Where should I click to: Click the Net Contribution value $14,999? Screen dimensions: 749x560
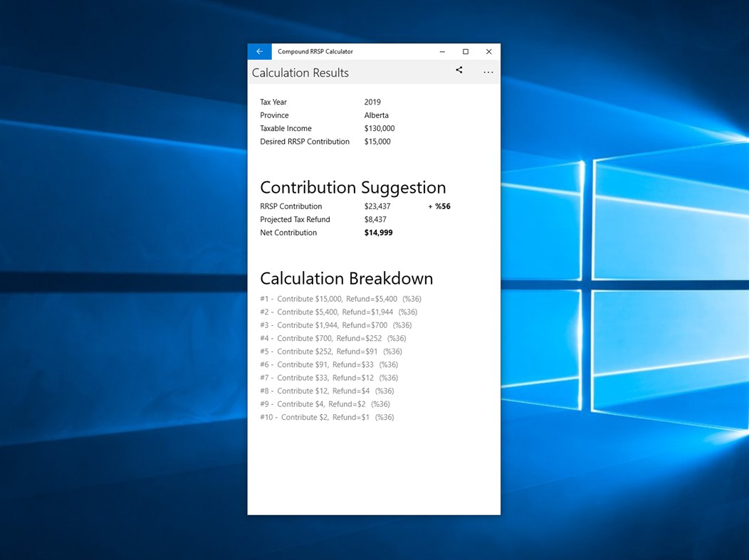click(x=378, y=233)
